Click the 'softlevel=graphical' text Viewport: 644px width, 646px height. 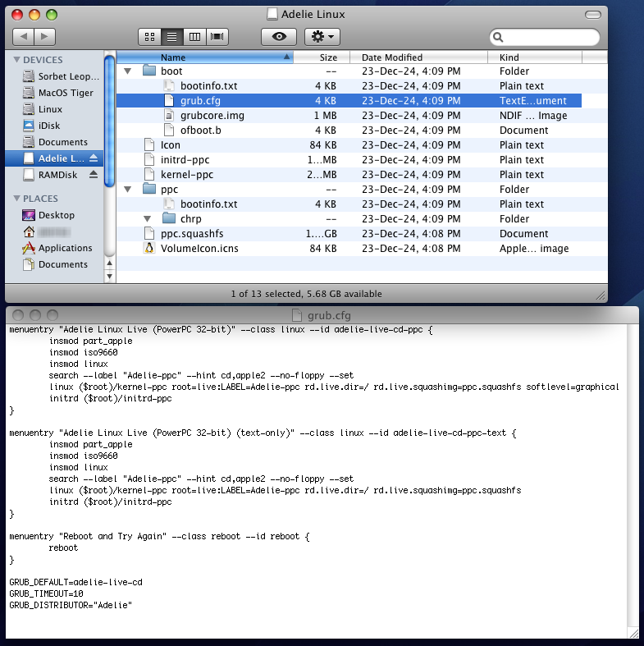pyautogui.click(x=573, y=387)
